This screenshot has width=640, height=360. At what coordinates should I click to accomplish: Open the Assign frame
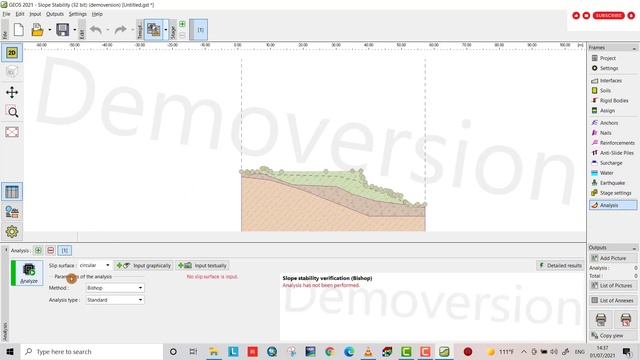coord(613,111)
